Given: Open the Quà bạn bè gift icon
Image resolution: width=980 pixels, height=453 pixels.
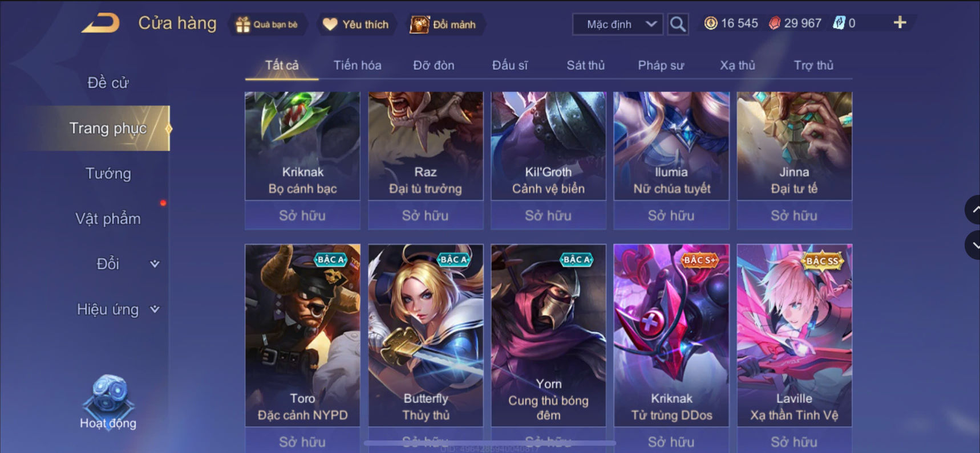Looking at the screenshot, I should tap(243, 25).
